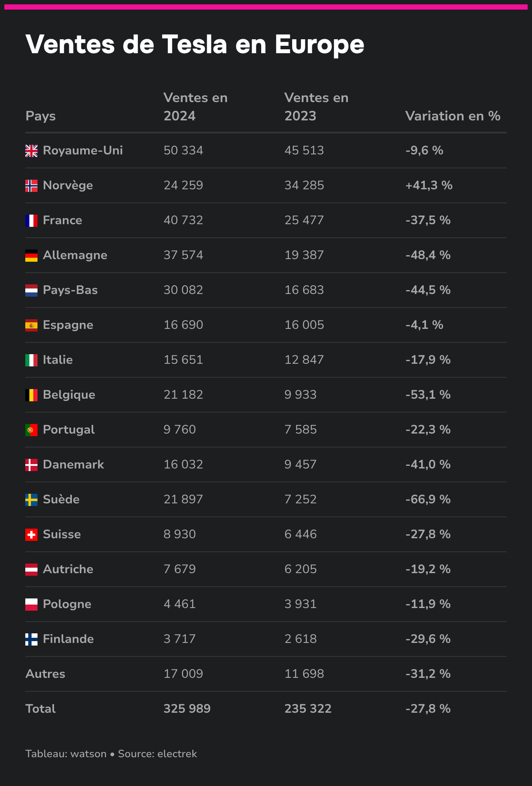The image size is (532, 786).
Task: Click Norvège's +41,3 % variation cell
Action: (429, 185)
